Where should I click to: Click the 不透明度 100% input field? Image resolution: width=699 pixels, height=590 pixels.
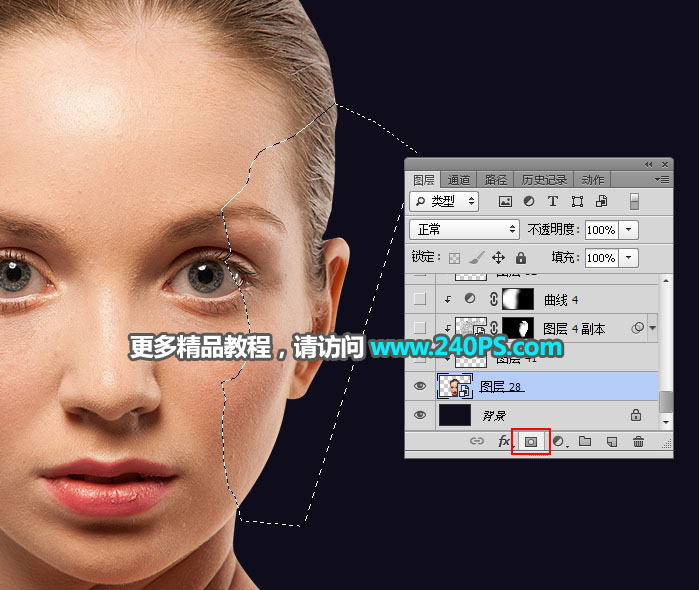click(601, 230)
